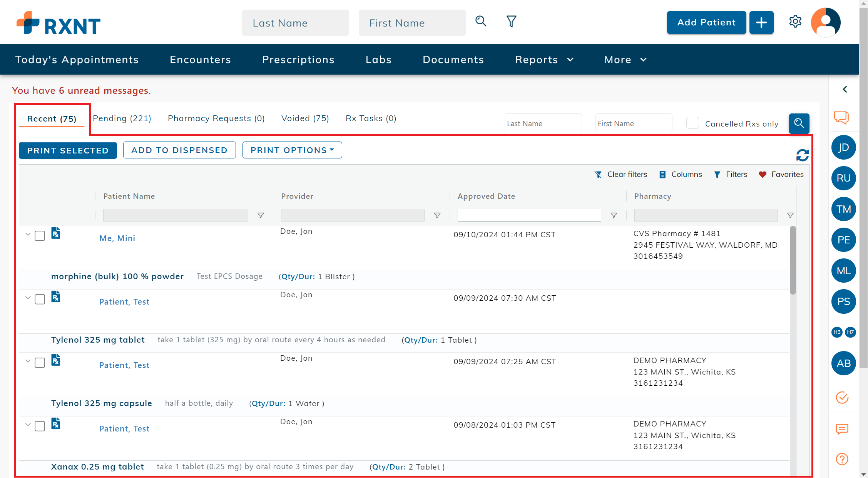Expand the Reports menu

pyautogui.click(x=544, y=60)
